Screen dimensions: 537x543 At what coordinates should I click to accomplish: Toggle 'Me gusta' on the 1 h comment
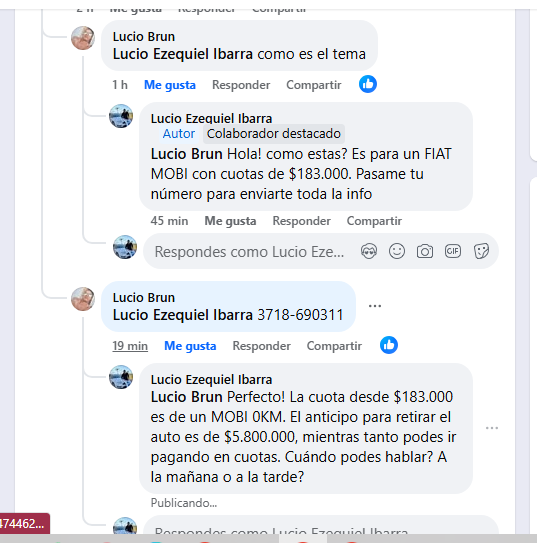pyautogui.click(x=170, y=85)
